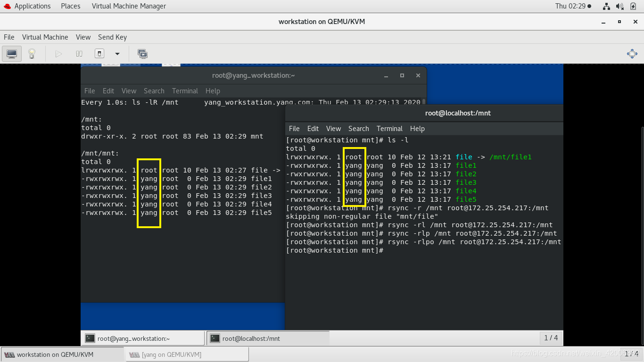
Task: Click volume icon in top panel
Action: pos(620,6)
